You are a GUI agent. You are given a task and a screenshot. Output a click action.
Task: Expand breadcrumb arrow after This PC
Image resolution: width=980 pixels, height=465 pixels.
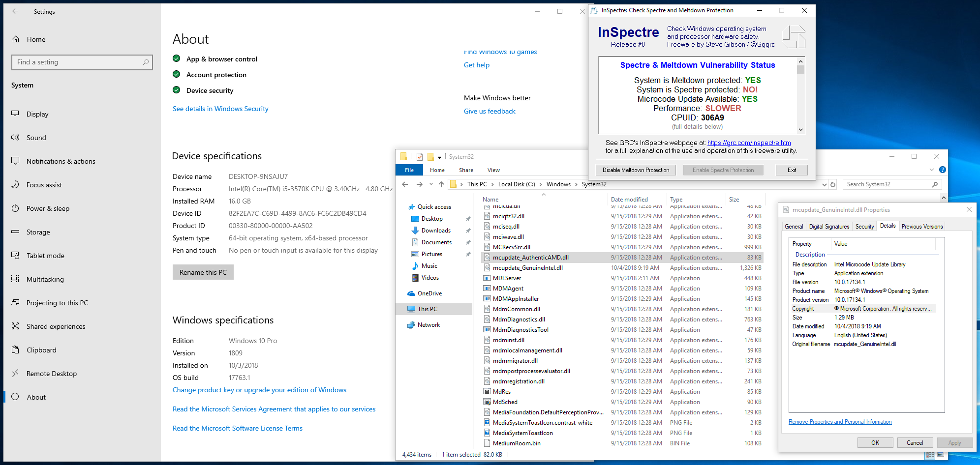492,184
